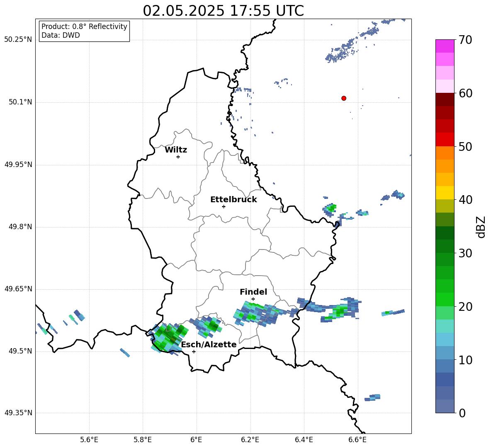
Task: Click colorbar tick value 30
Action: [465, 253]
